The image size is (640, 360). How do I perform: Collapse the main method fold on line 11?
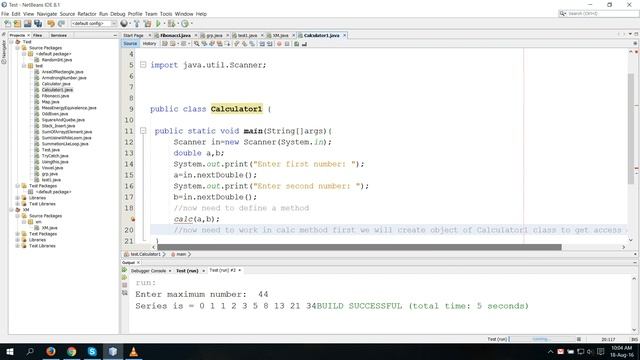click(x=143, y=131)
